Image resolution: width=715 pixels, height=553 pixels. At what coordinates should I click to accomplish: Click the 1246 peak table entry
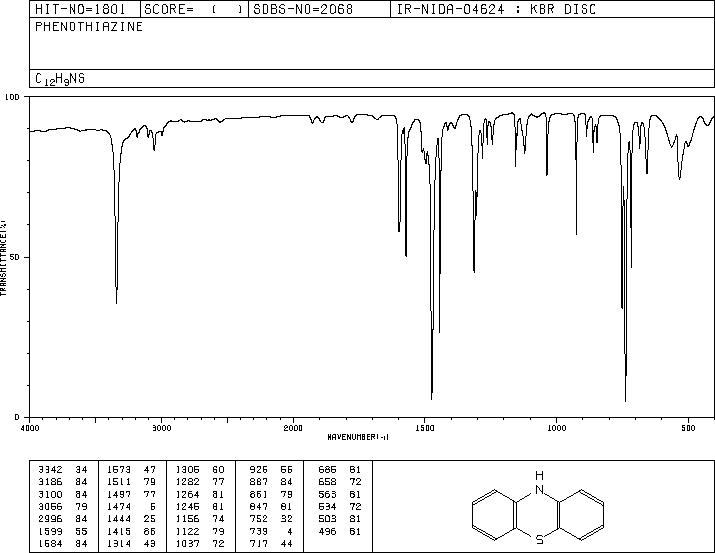[200, 506]
